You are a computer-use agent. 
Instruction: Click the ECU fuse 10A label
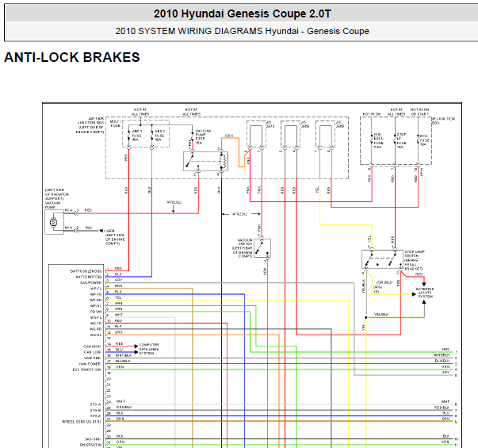(x=424, y=140)
